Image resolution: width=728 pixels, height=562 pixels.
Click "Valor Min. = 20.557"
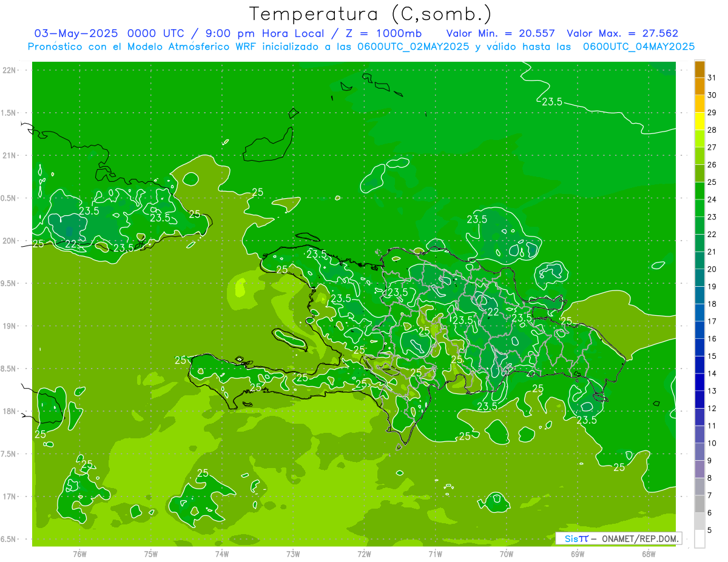pos(500,33)
